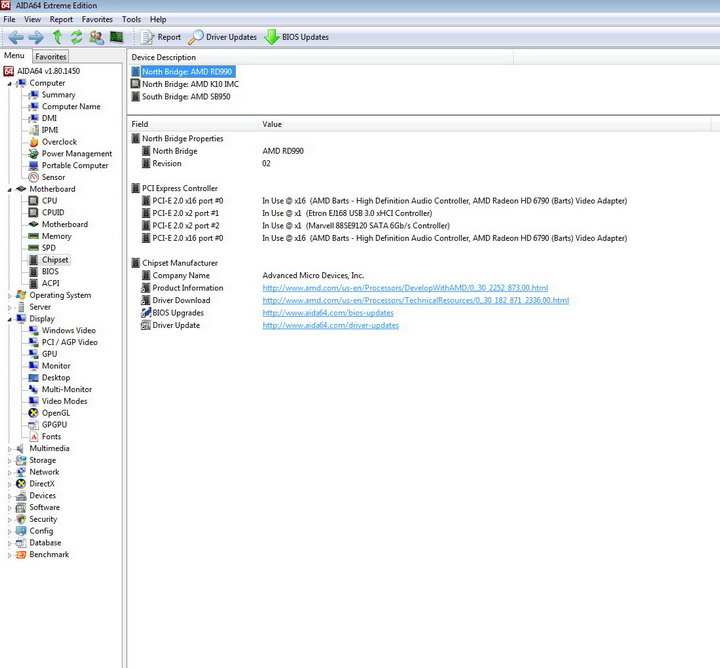The image size is (720, 668).
Task: Click the users icon in toolbar
Action: click(96, 37)
